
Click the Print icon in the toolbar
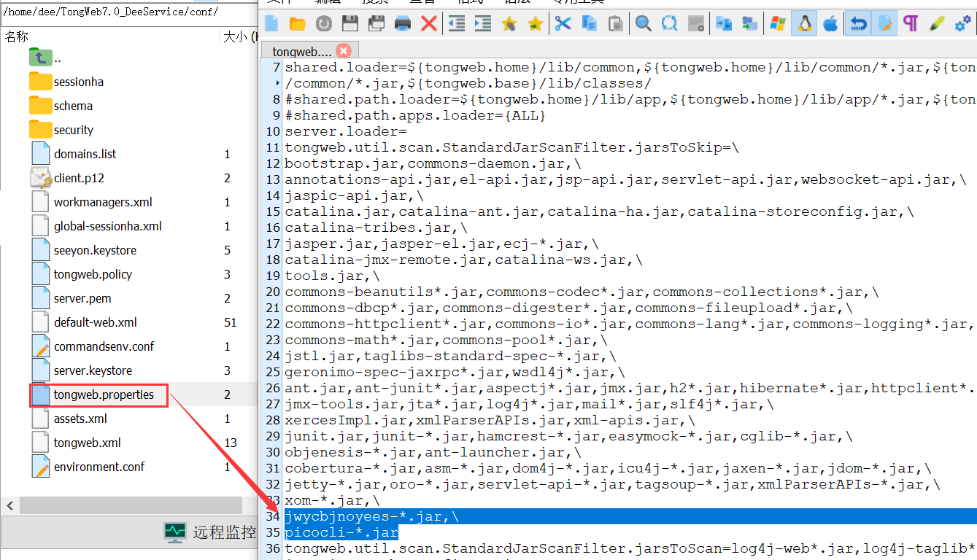pyautogui.click(x=403, y=24)
